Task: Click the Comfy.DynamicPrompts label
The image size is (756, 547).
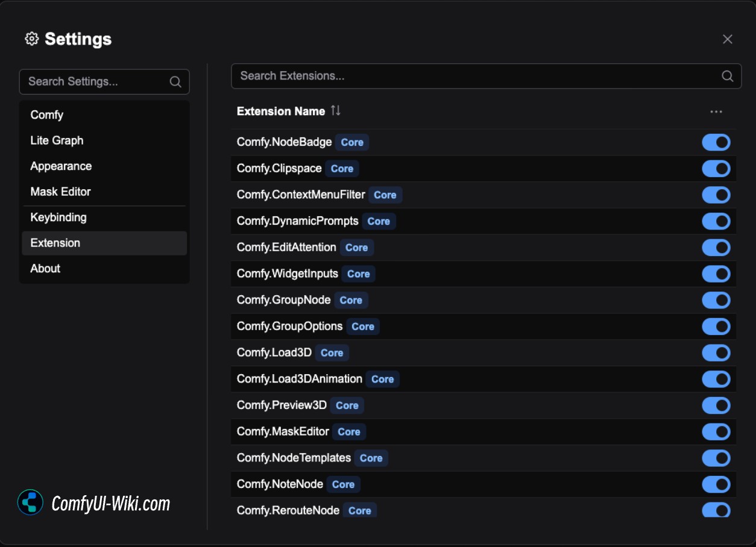Action: click(298, 221)
